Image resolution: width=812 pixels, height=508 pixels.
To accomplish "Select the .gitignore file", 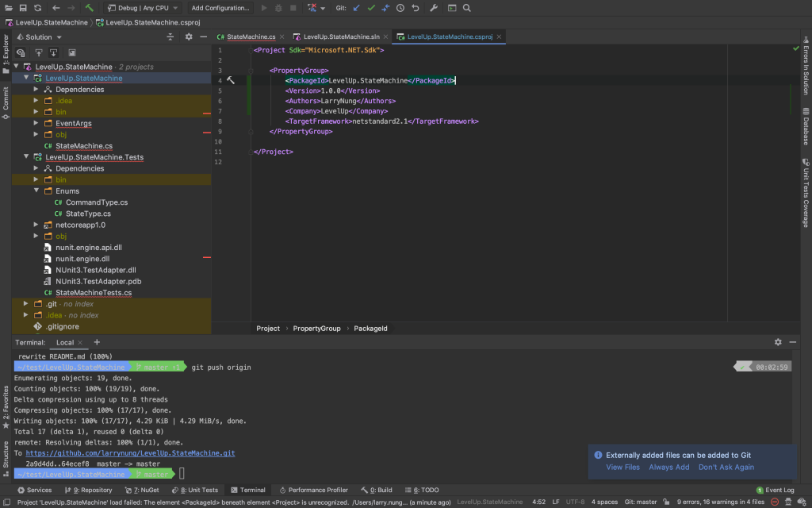I will point(62,326).
